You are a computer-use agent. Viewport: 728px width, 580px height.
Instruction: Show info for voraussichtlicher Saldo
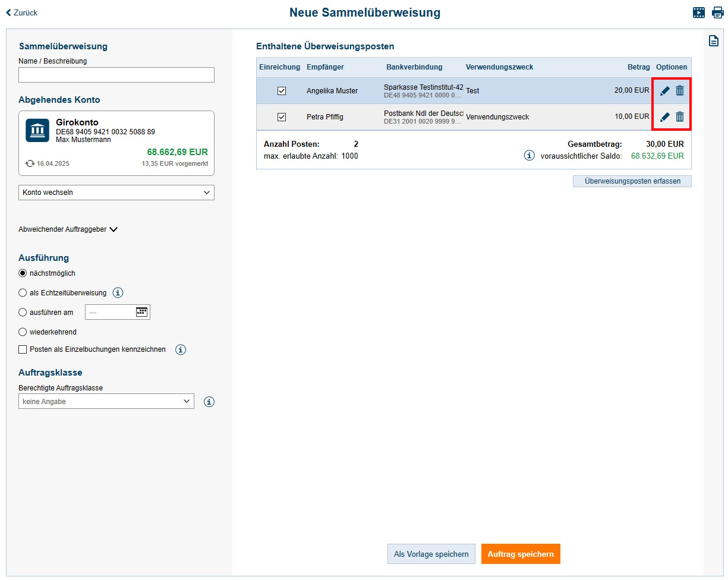pyautogui.click(x=529, y=156)
